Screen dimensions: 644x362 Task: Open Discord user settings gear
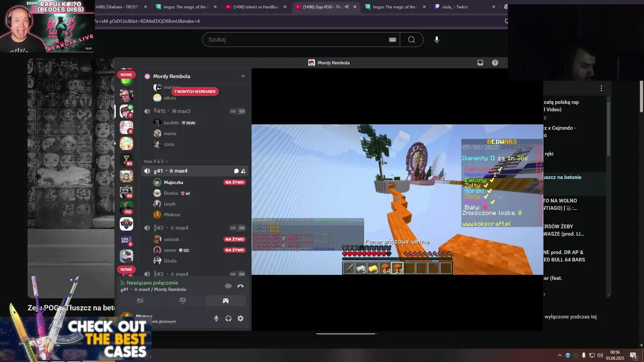click(240, 318)
